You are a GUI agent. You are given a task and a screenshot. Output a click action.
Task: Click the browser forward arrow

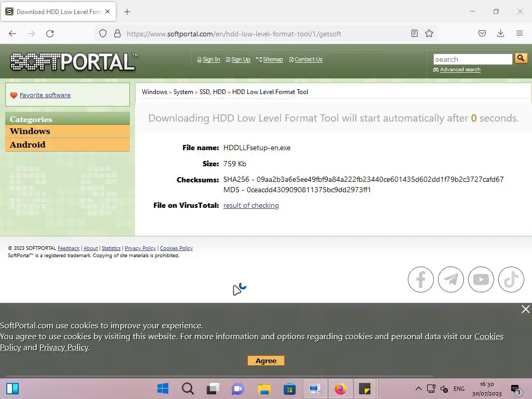tap(31, 34)
